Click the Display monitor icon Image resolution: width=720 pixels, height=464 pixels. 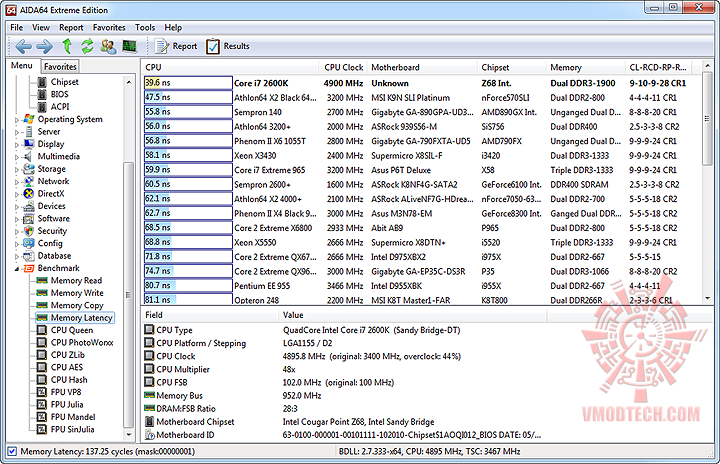coord(29,144)
